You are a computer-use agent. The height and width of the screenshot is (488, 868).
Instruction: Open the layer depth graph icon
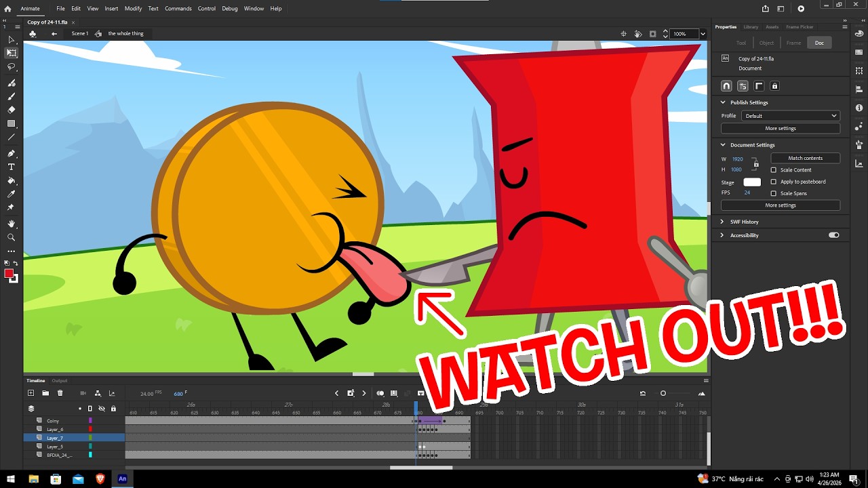click(x=112, y=393)
